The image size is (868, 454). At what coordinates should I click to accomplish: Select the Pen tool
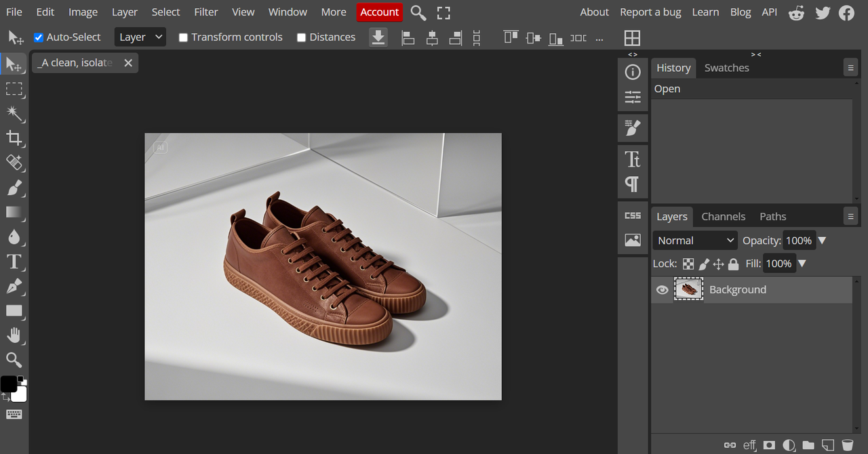[14, 286]
